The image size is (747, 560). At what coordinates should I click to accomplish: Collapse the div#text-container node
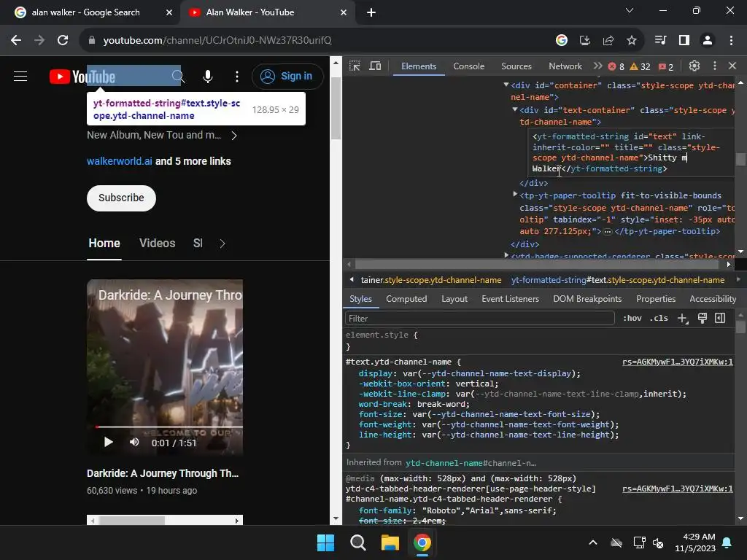(x=515, y=109)
